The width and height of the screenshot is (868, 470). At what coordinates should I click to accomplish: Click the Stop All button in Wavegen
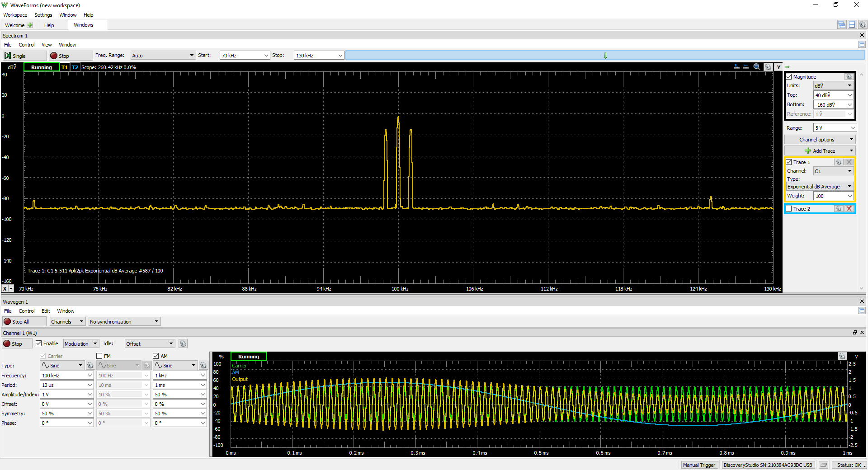(24, 322)
